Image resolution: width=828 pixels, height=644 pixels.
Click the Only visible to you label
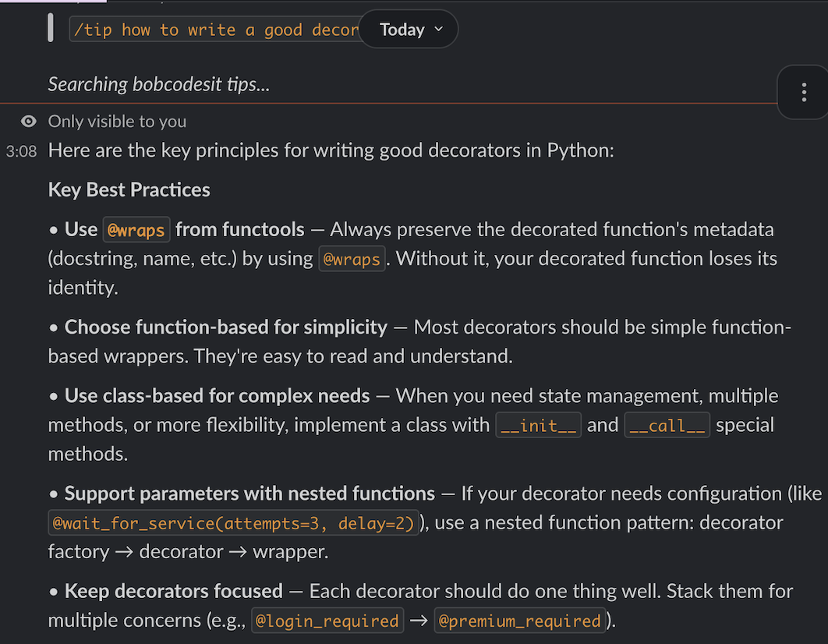click(117, 122)
